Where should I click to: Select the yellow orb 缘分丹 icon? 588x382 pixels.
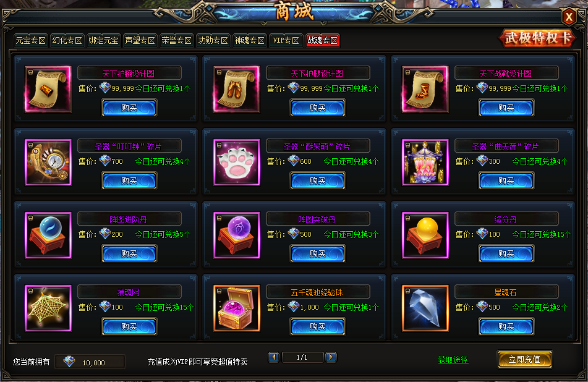tap(425, 235)
